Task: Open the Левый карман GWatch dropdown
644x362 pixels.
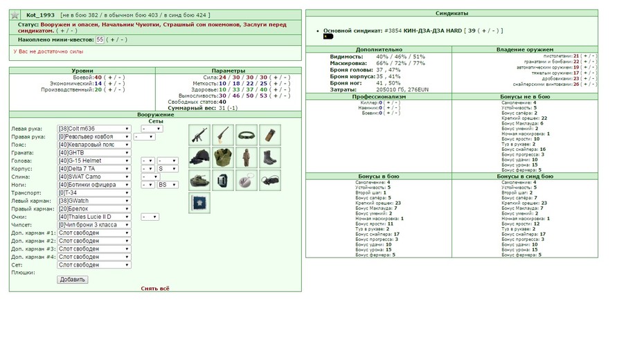Action: tap(94, 201)
